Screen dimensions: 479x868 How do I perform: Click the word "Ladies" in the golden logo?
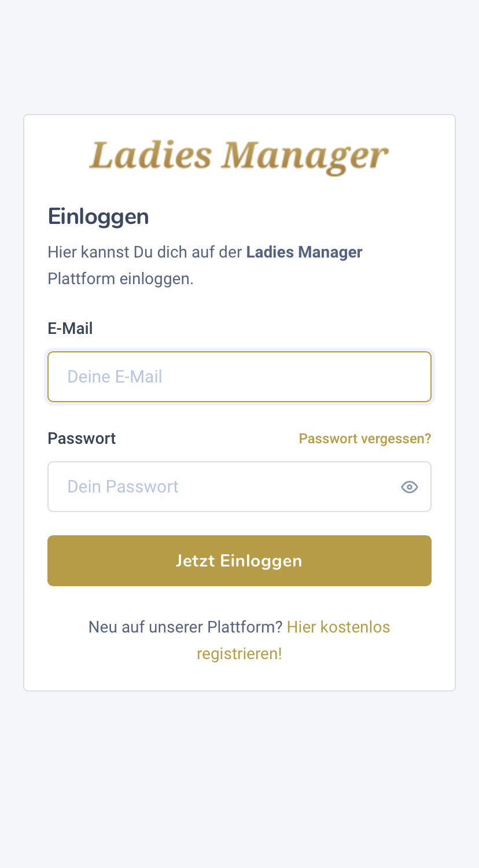(x=150, y=156)
